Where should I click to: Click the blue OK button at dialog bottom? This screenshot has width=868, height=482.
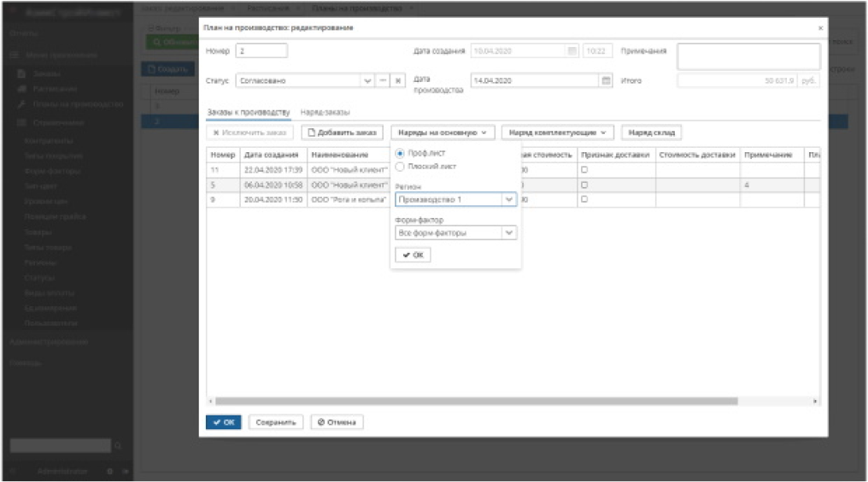[x=224, y=422]
